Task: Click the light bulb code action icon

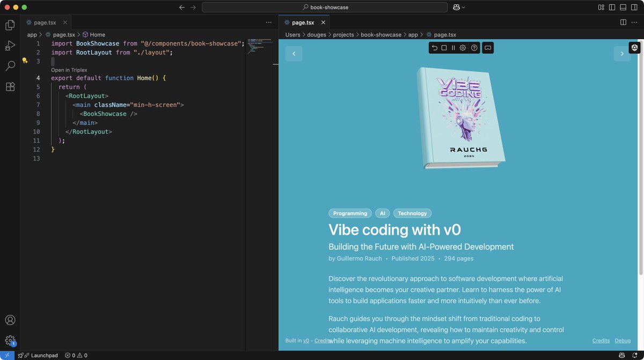Action: pyautogui.click(x=25, y=61)
